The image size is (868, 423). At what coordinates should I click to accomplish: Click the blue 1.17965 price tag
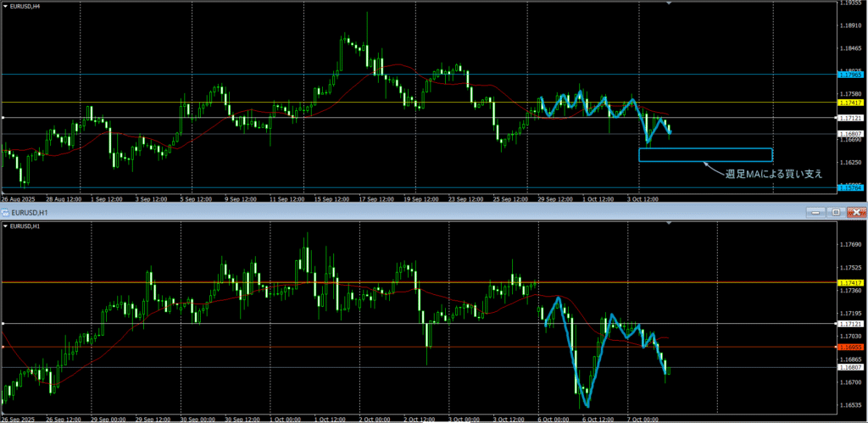[x=850, y=75]
